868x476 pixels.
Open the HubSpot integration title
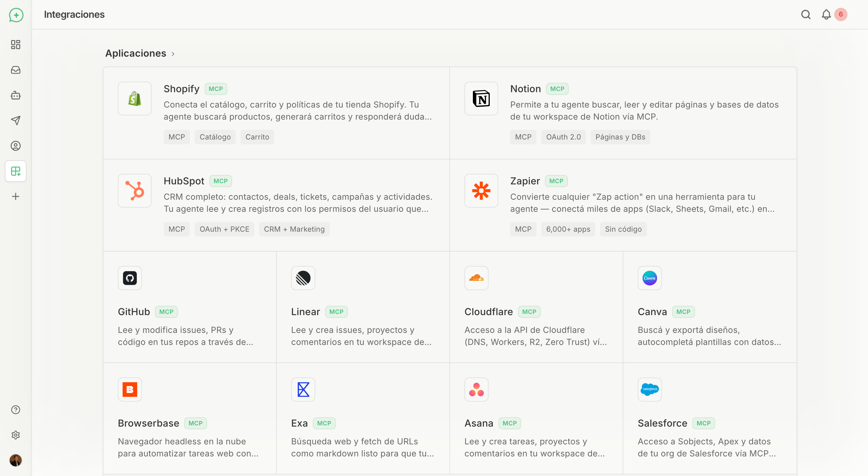point(184,181)
